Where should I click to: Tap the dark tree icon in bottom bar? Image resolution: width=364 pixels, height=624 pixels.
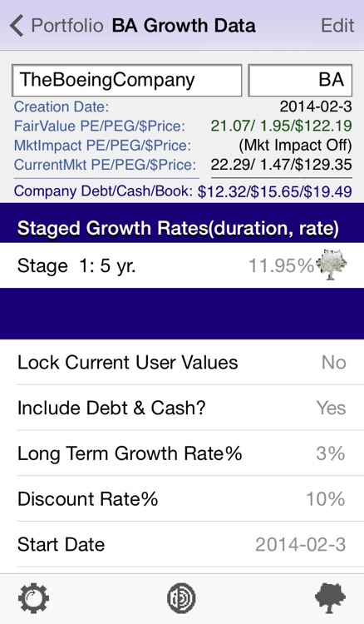point(330,597)
